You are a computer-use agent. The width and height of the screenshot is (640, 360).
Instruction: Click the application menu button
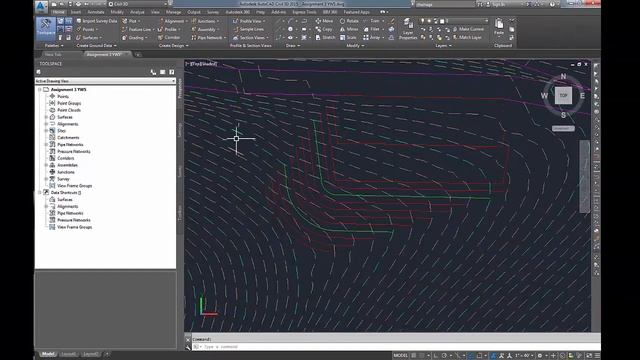[x=41, y=6]
